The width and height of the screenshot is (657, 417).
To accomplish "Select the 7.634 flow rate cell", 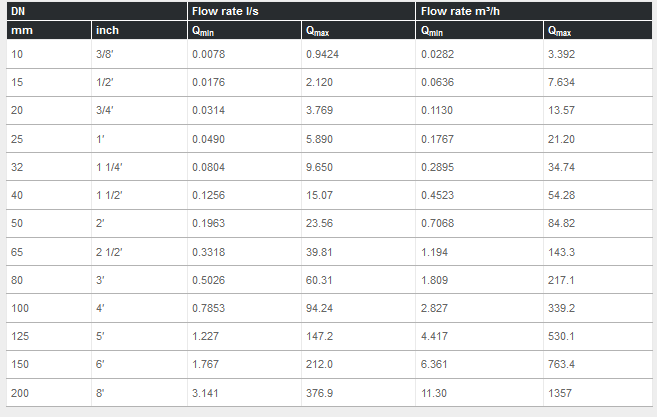I will pos(561,81).
